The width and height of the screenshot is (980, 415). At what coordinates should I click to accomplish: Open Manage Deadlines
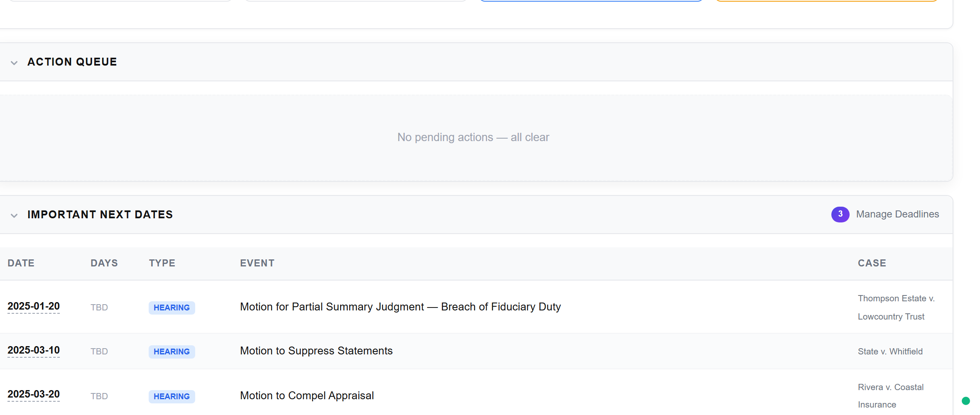897,214
